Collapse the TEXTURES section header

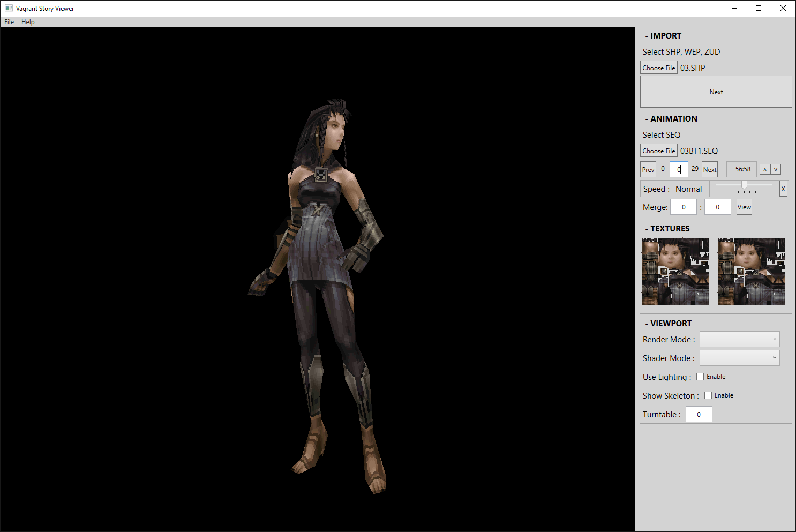tap(667, 229)
